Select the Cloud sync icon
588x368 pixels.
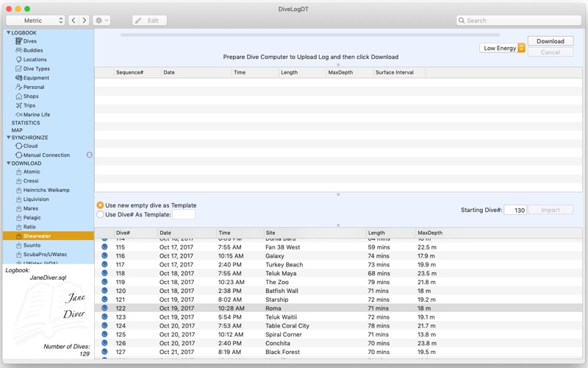tap(19, 146)
